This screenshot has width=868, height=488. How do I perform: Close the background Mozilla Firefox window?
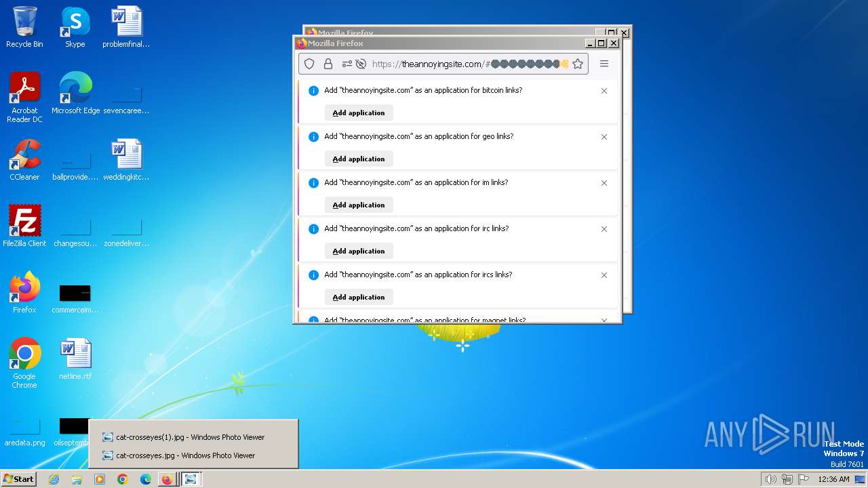tap(625, 33)
